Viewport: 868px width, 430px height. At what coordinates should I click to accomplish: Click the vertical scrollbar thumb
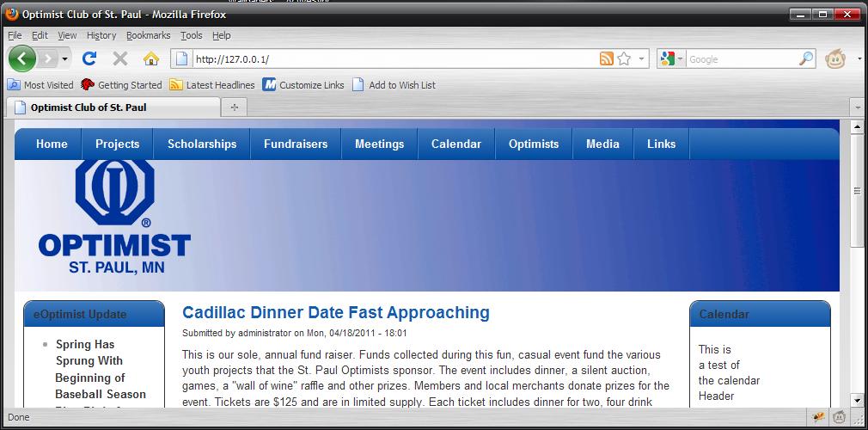click(x=857, y=191)
